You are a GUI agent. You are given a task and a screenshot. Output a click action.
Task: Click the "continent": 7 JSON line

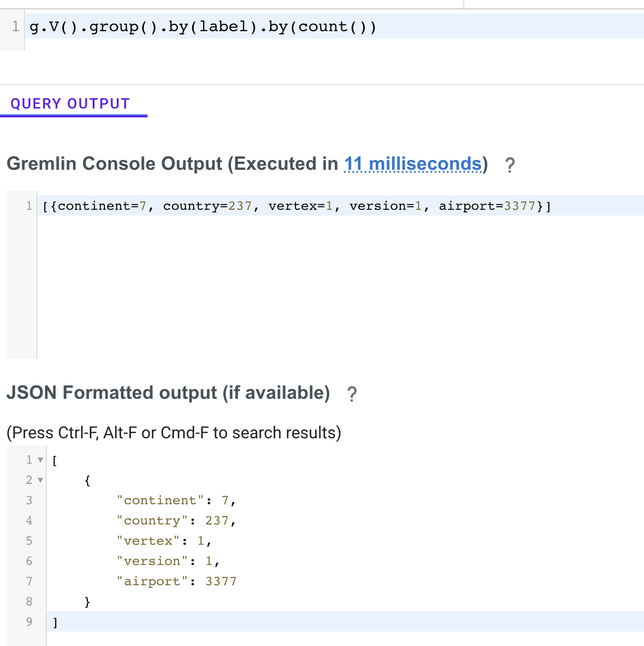coord(177,500)
